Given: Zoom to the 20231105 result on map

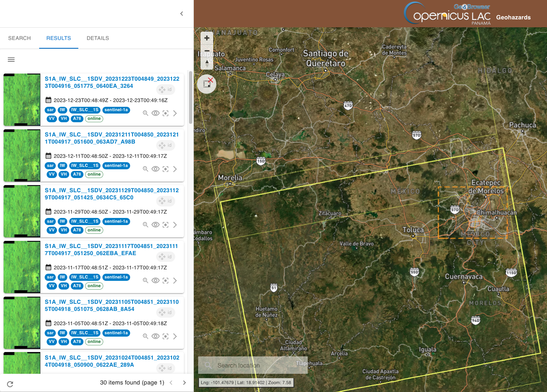Looking at the screenshot, I should 146,336.
